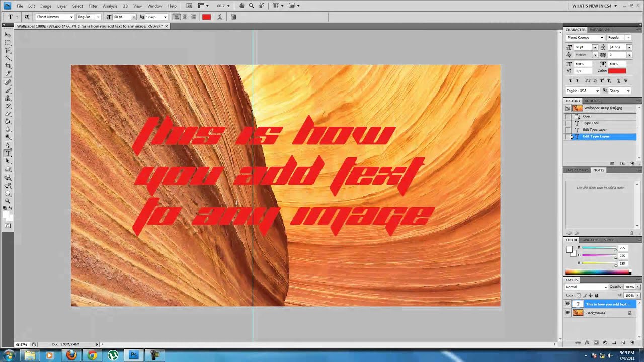Image resolution: width=644 pixels, height=362 pixels.
Task: Open font family dropdown in options bar
Action: coord(71,17)
